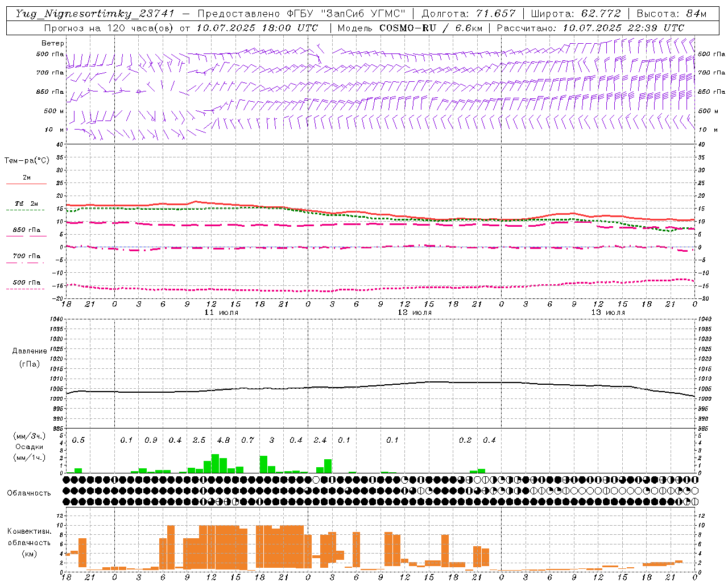Click the 'Давление' panel label
This screenshot has height=582, width=728.
click(x=30, y=351)
